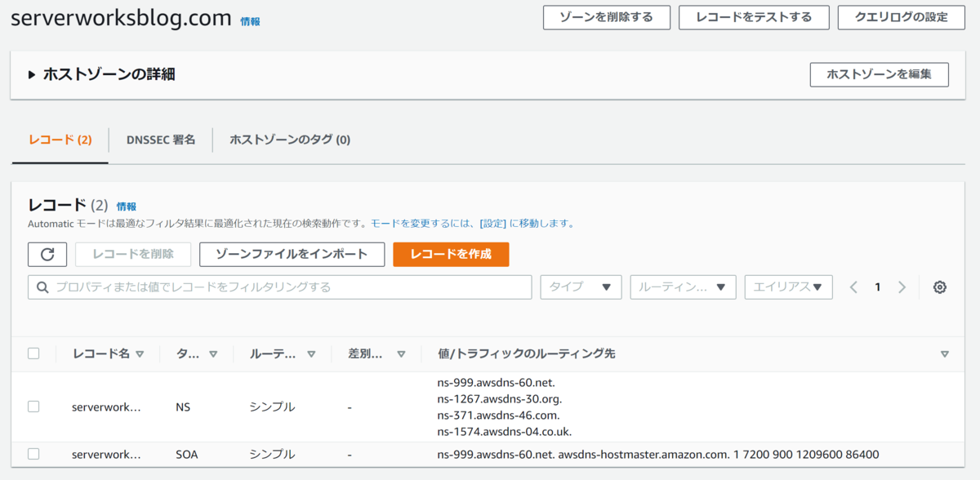Click シンプル in the SOA row

(x=272, y=454)
